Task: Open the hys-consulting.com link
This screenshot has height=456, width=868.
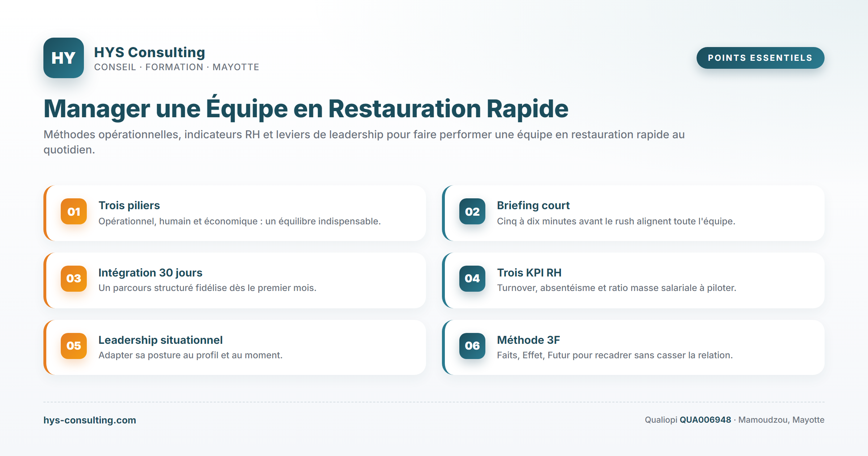Action: pos(90,420)
